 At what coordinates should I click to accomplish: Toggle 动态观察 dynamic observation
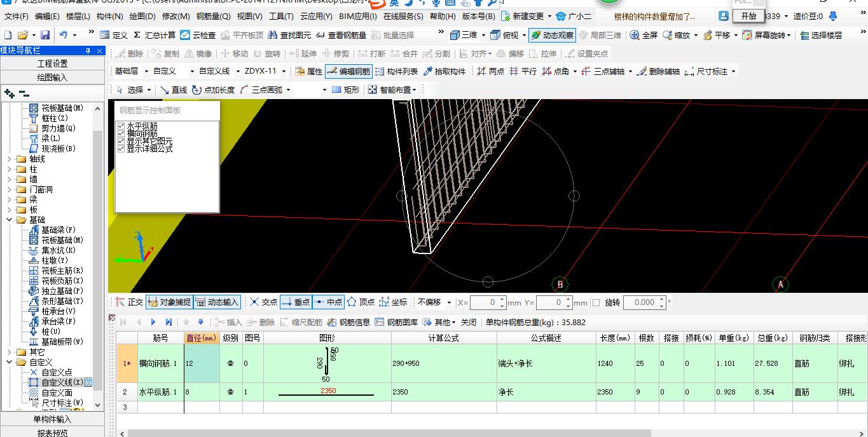click(551, 35)
